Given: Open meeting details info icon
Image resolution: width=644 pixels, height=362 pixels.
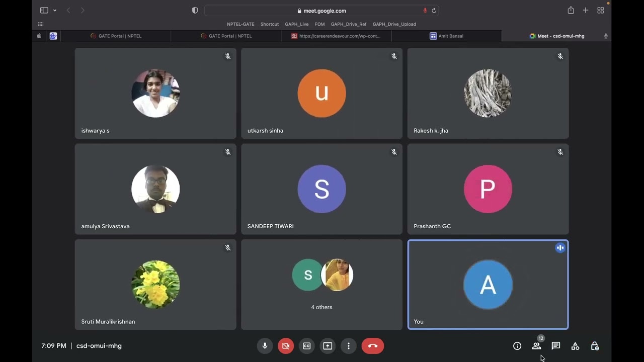Looking at the screenshot, I should 517,346.
